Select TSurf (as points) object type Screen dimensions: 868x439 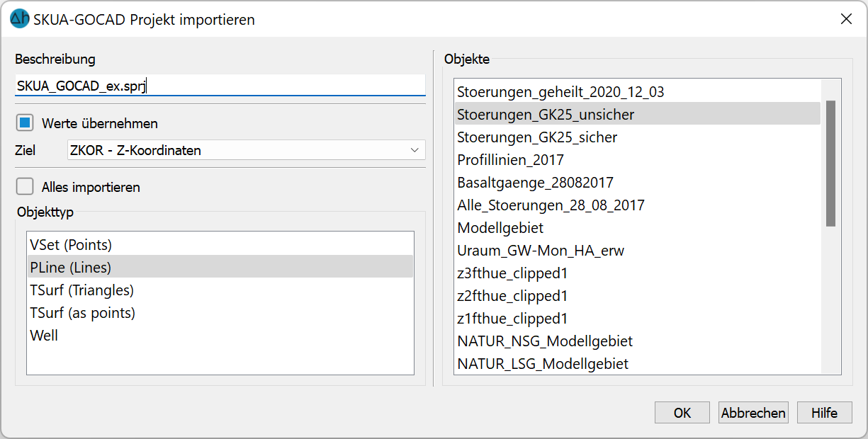(220, 312)
